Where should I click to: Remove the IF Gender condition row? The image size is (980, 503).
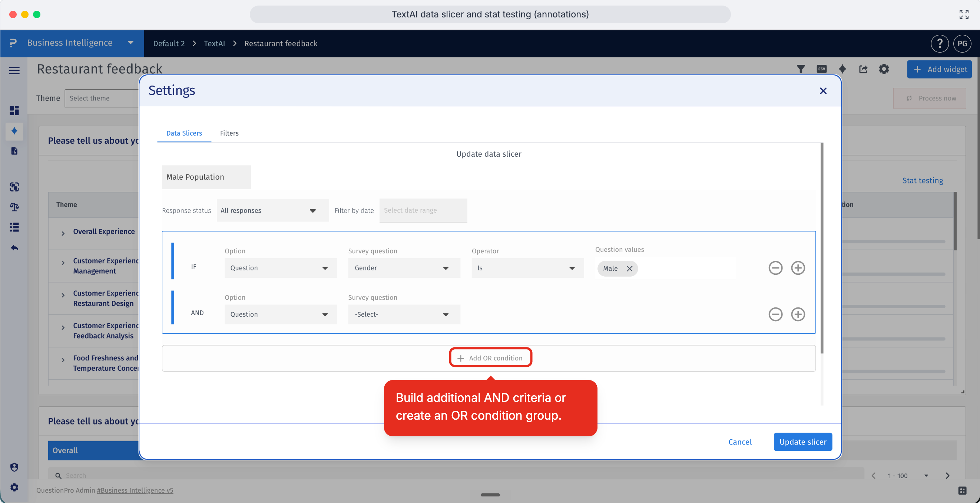pos(775,268)
